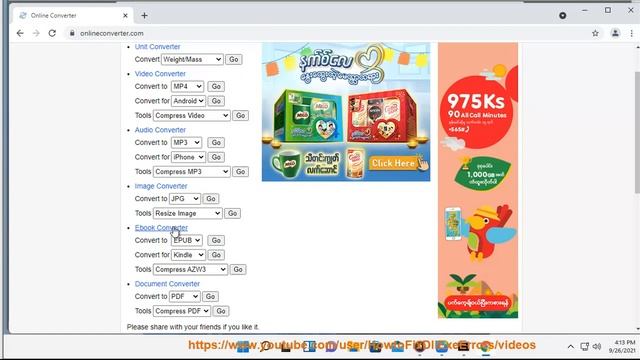
Task: Go back with the browser back arrow
Action: click(x=20, y=33)
